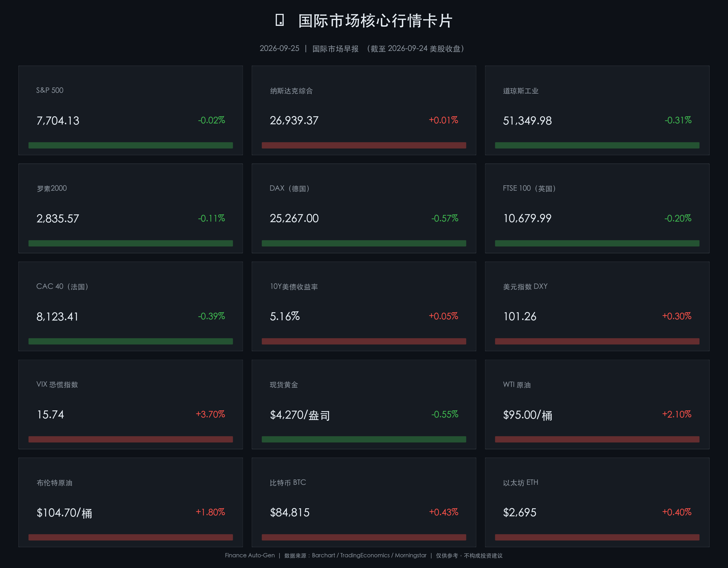
Task: Click the +1.80% Brent change
Action: [x=210, y=512]
